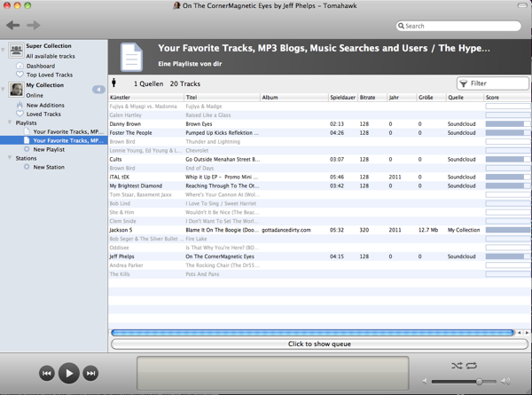Select the Galen Hartley track row
Screen dimensions: 532x395
319,115
